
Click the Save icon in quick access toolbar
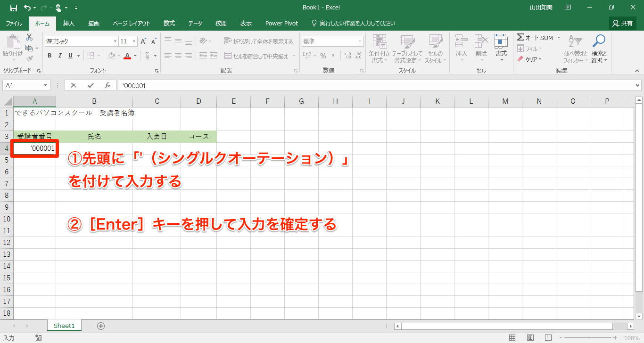coord(14,8)
